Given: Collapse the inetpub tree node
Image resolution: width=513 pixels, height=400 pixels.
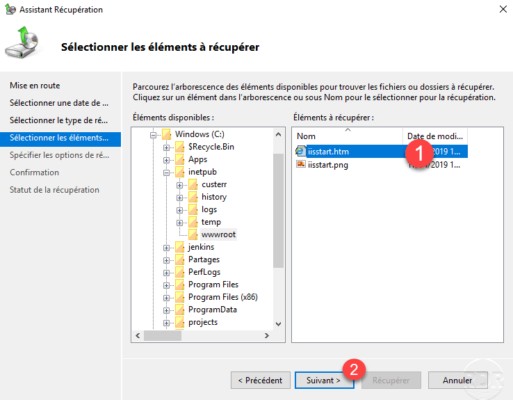Looking at the screenshot, I should tap(166, 173).
